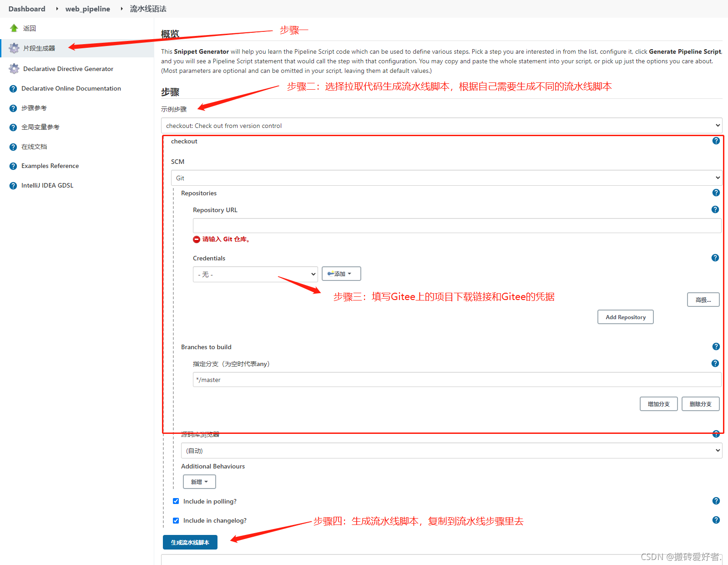Open help for the checkout step
The height and width of the screenshot is (565, 728).
pyautogui.click(x=716, y=141)
